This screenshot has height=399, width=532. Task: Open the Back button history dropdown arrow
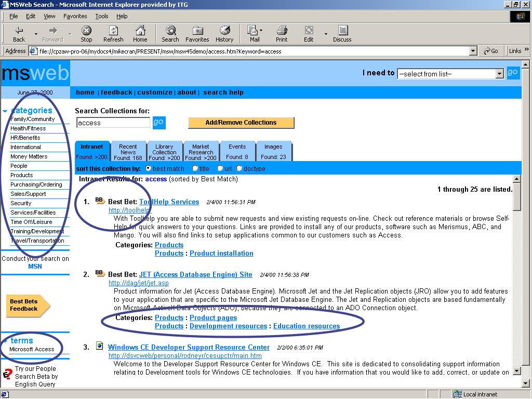pyautogui.click(x=36, y=34)
